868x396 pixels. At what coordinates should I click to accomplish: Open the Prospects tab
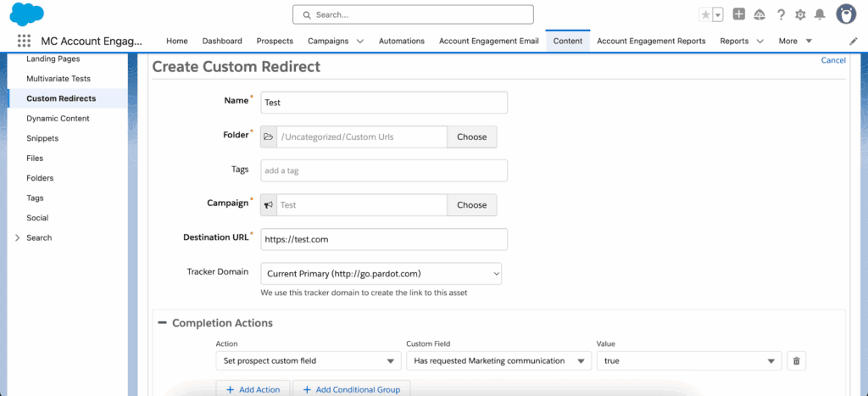[275, 41]
